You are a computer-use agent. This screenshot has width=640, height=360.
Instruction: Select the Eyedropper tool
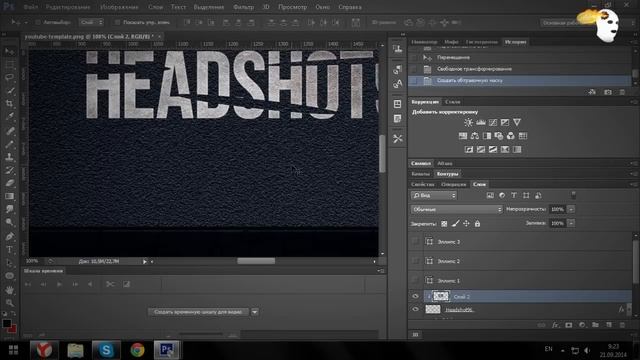10,117
